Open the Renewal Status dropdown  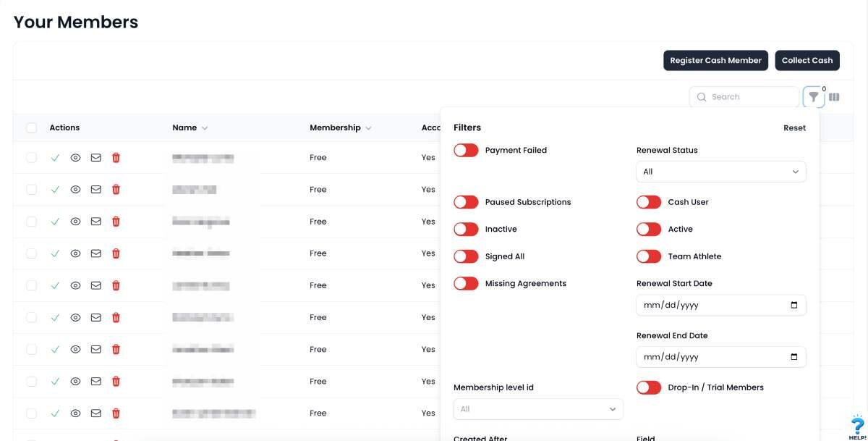[x=720, y=172]
